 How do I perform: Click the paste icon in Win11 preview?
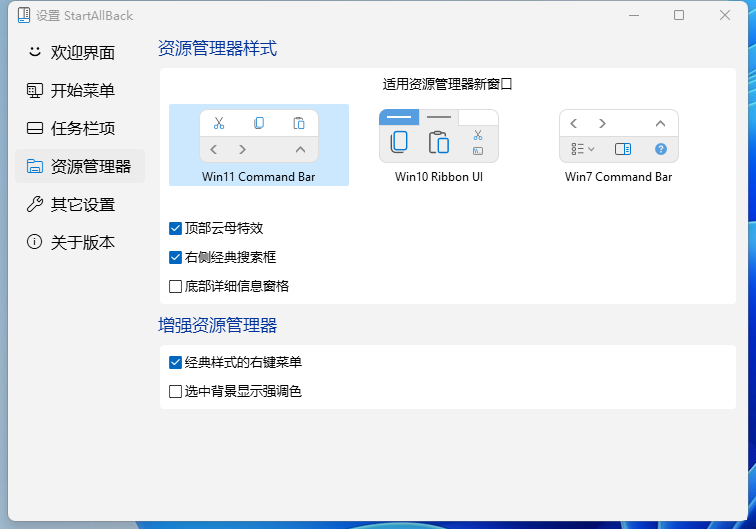tap(299, 123)
